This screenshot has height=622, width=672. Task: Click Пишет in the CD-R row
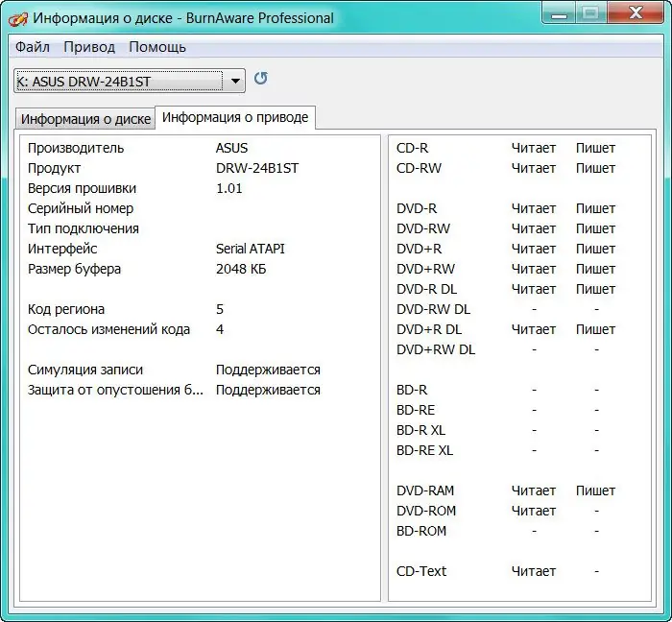(x=596, y=148)
